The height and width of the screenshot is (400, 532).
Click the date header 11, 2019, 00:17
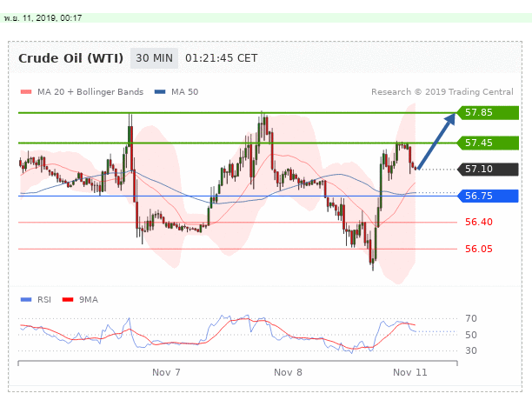43,18
